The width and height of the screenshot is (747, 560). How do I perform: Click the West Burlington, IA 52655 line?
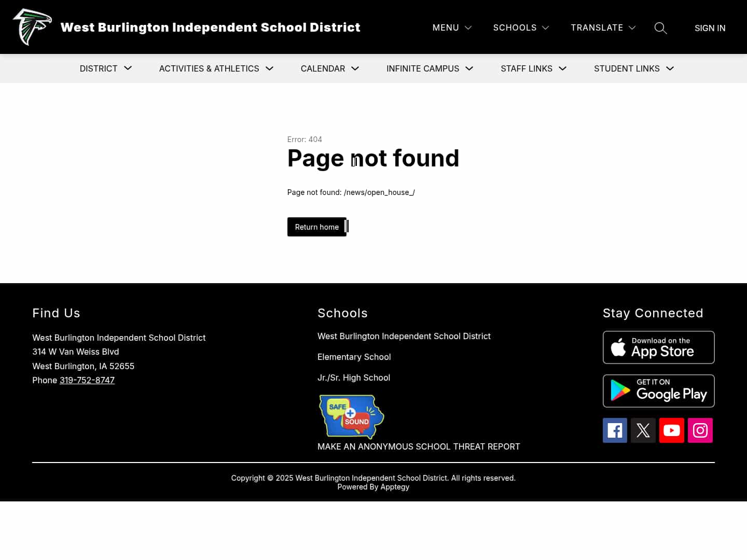pos(84,366)
